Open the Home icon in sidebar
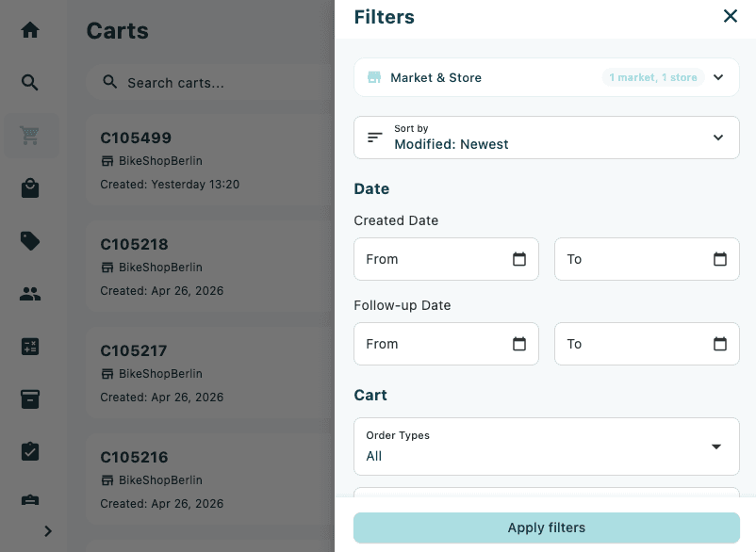Viewport: 756px width, 552px height. pyautogui.click(x=30, y=30)
